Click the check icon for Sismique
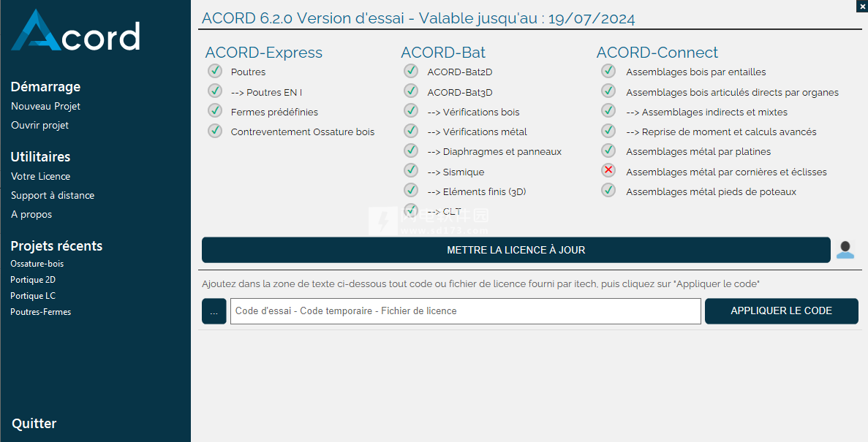 (411, 170)
